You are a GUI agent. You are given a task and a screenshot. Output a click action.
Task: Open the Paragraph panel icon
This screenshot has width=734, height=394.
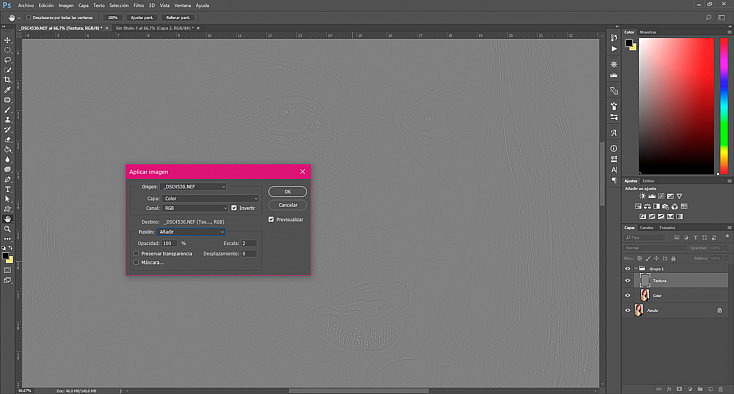(614, 180)
